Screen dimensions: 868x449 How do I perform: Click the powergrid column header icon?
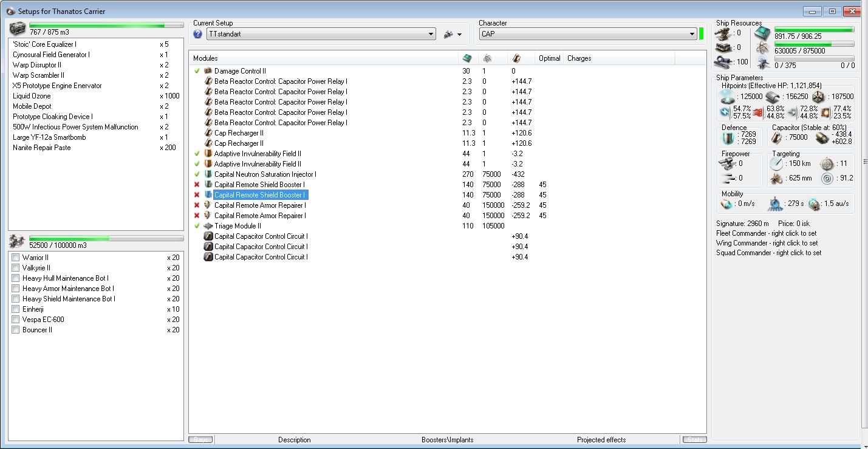(487, 58)
